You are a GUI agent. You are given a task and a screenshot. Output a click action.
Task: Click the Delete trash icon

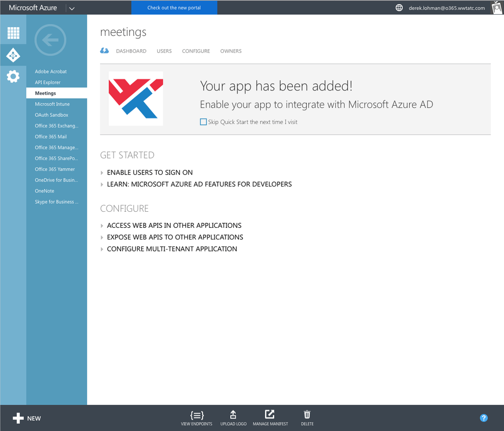(307, 414)
